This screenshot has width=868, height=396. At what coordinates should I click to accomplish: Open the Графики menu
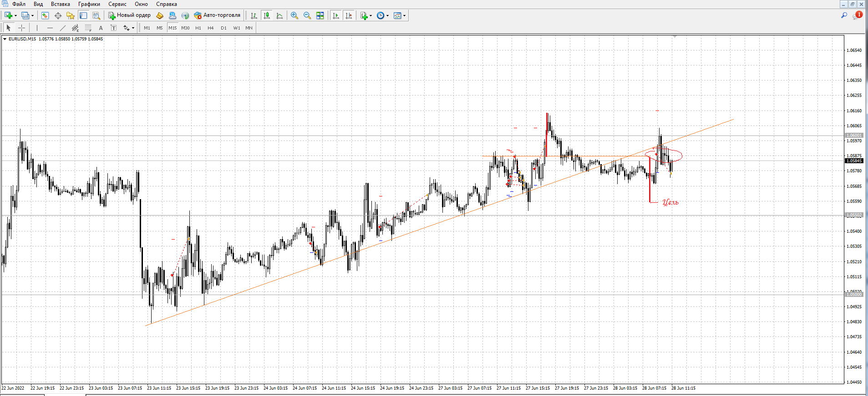pyautogui.click(x=89, y=4)
